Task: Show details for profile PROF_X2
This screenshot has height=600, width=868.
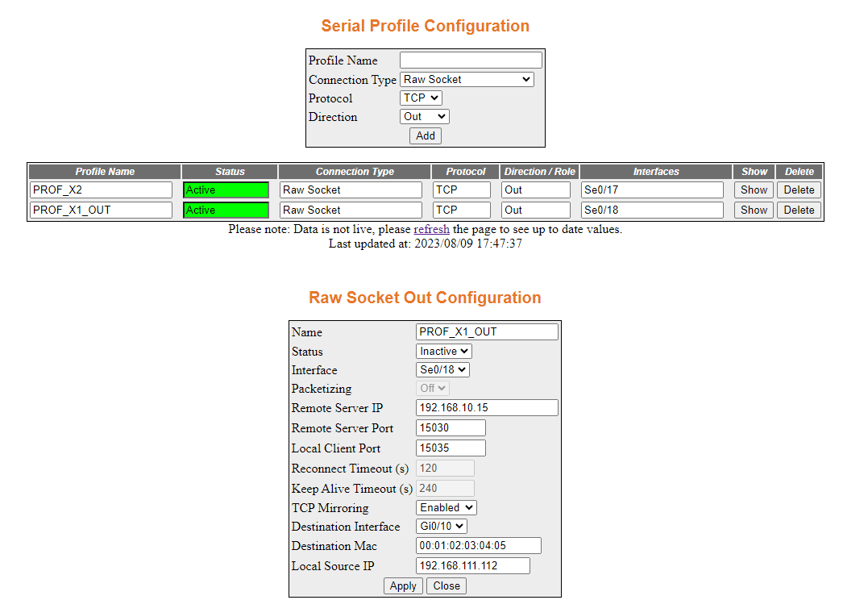Action: click(753, 190)
